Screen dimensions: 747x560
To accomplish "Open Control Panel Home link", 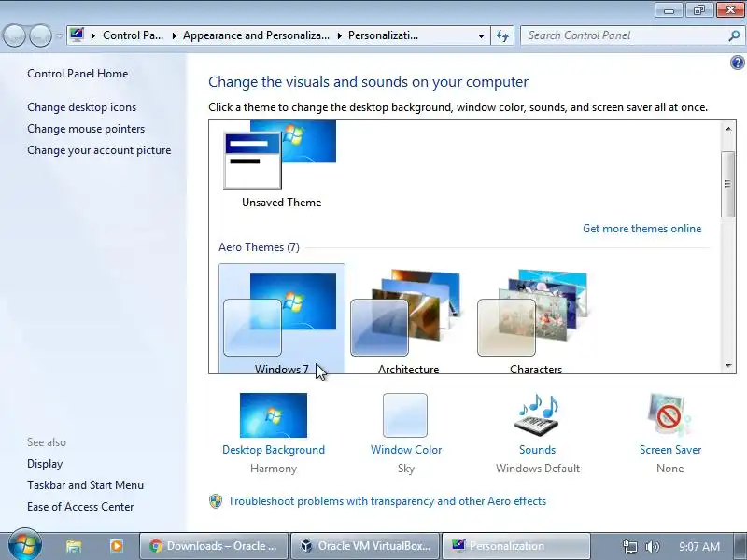I will coord(78,74).
